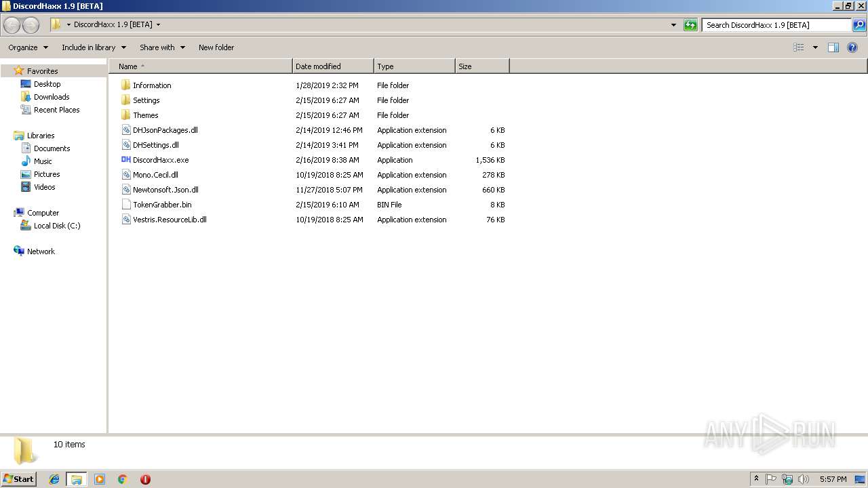
Task: Click the Back navigation arrow
Action: (12, 25)
